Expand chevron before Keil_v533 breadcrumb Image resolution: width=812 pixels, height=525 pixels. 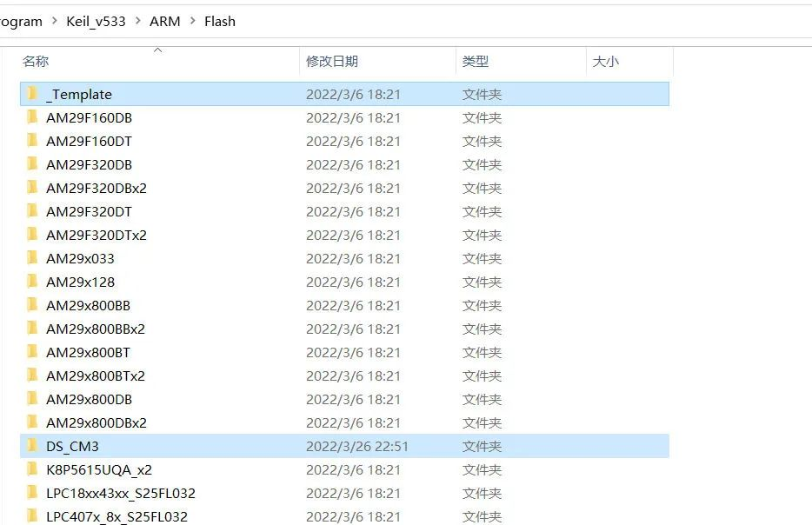tap(55, 21)
